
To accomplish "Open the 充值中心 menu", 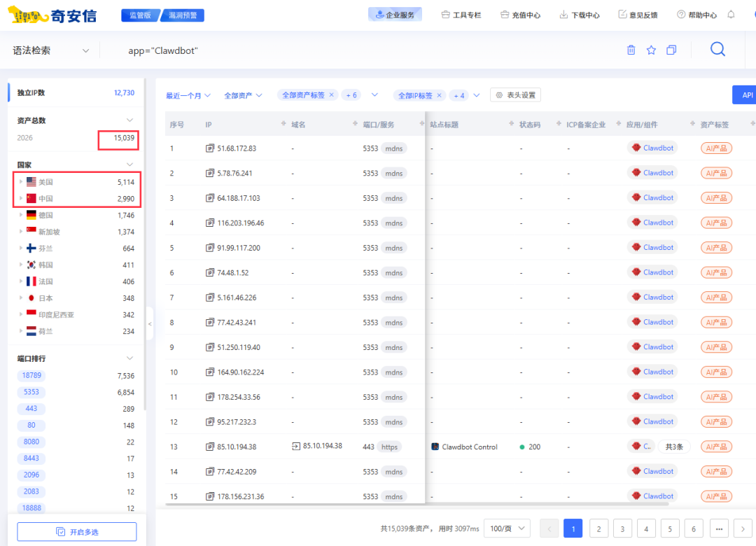I will pos(520,14).
